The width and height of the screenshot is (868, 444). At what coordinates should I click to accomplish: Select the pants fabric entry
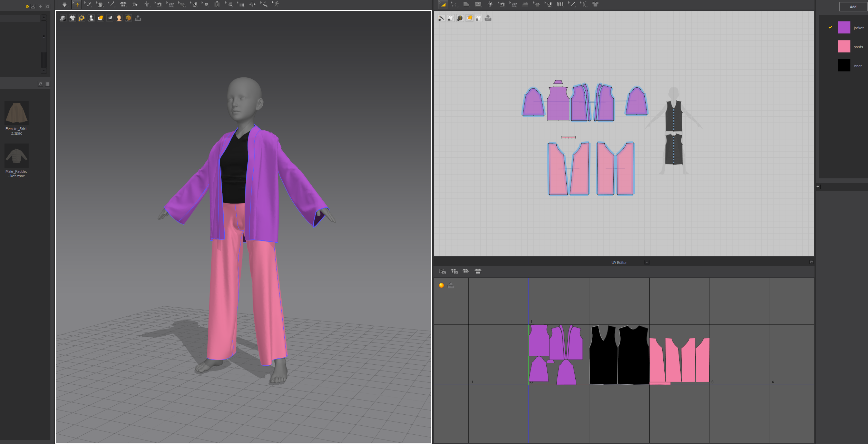pyautogui.click(x=858, y=47)
